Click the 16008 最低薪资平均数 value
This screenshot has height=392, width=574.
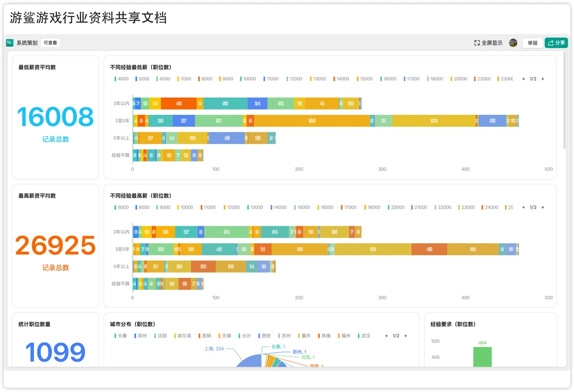pyautogui.click(x=55, y=117)
